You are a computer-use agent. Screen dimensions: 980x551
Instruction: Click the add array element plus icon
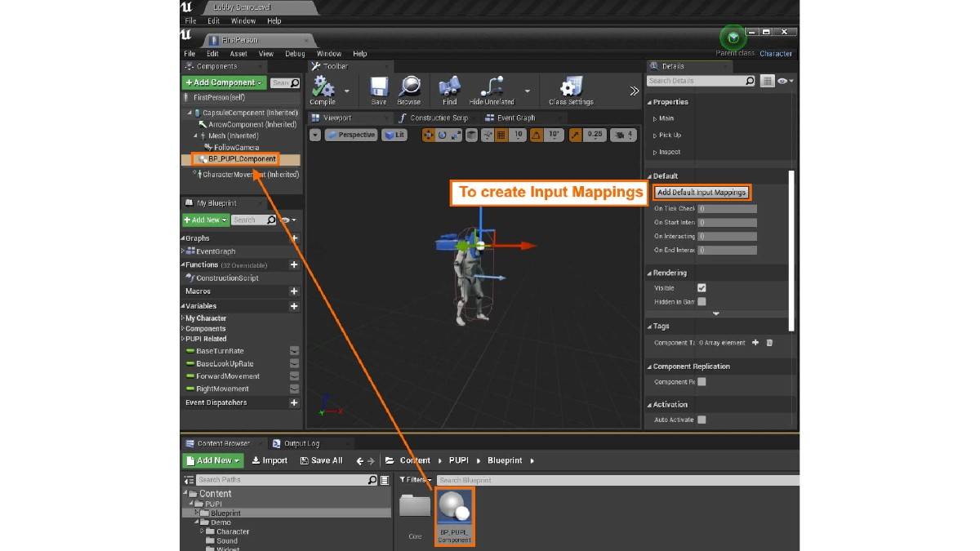pos(755,343)
